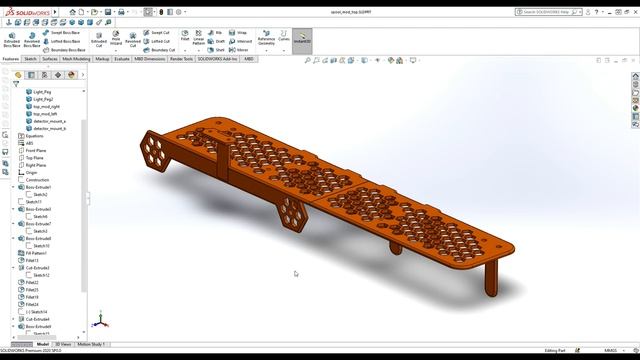Viewport: 640px width, 360px height.
Task: Switch to the MBD Dimensions tab
Action: (150, 59)
